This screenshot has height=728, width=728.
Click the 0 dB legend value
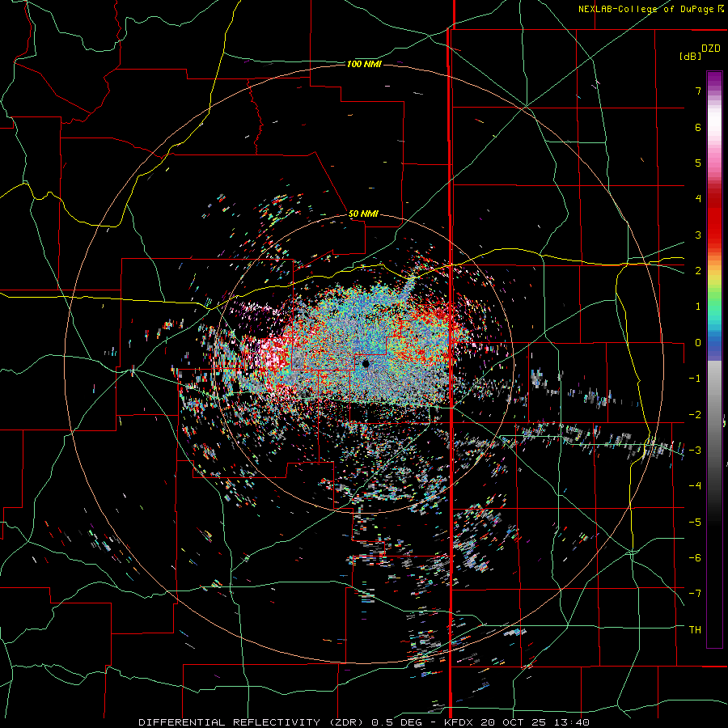(x=698, y=343)
